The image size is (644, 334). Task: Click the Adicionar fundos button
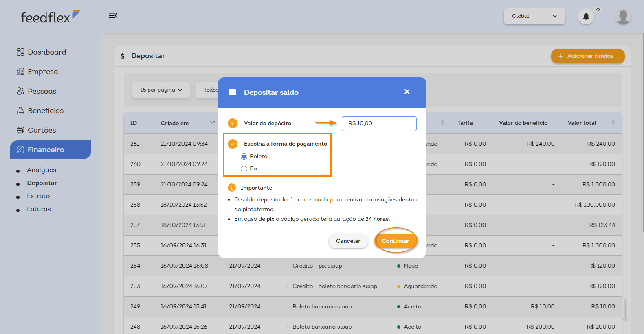587,56
